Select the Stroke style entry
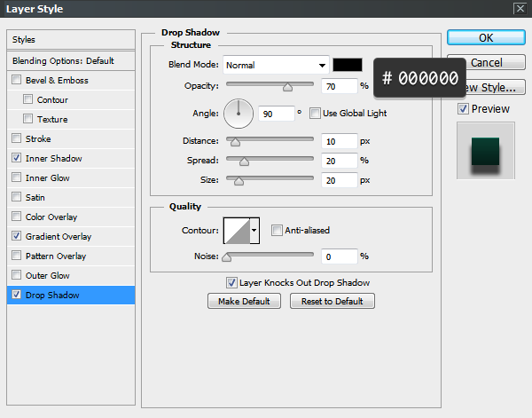 click(38, 139)
